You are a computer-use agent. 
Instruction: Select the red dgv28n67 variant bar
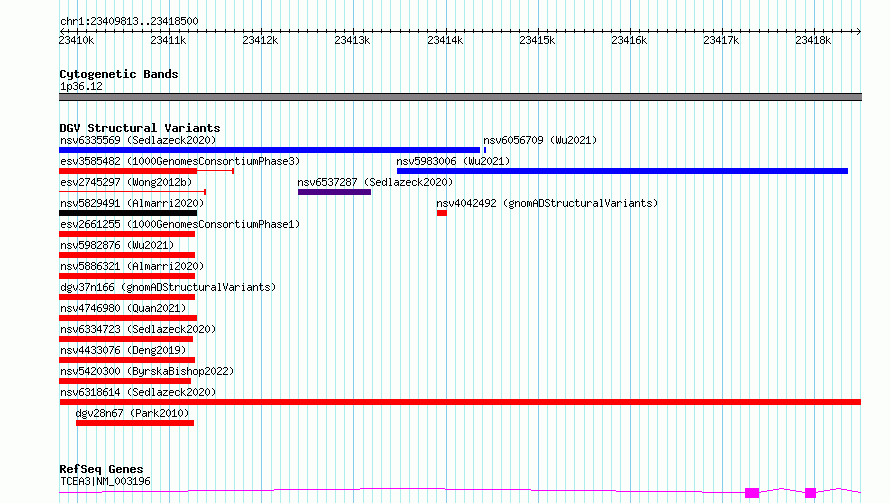coord(135,423)
